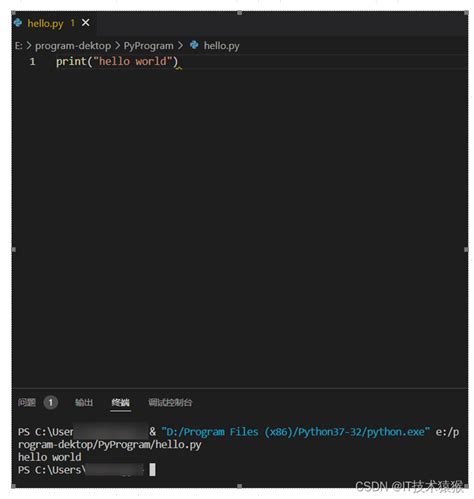The width and height of the screenshot is (474, 499).
Task: Click the warning squiggle after the closing parenthesis
Action: coord(179,68)
